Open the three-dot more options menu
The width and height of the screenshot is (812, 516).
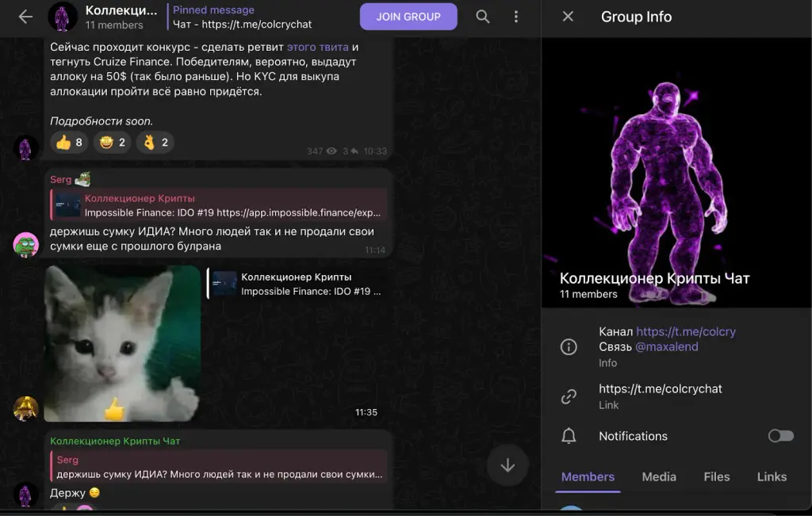[x=515, y=17]
